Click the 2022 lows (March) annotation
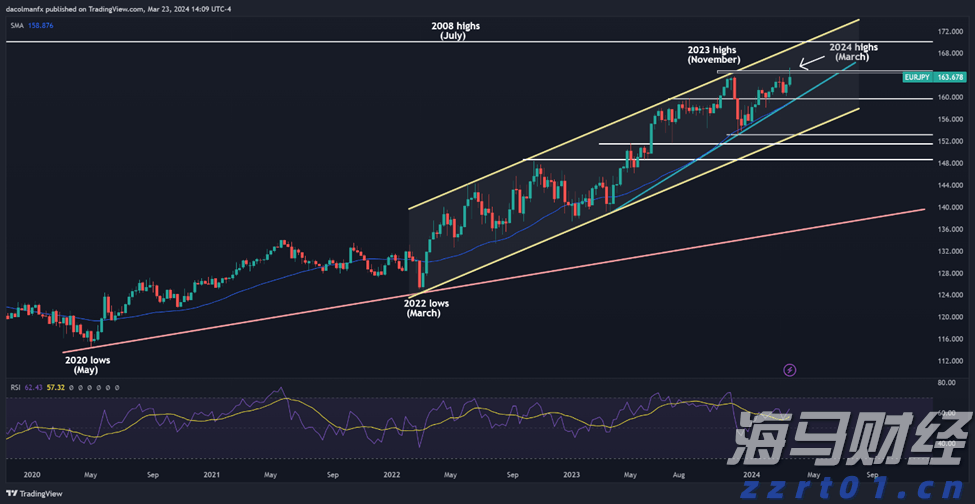This screenshot has height=504, width=975. click(423, 308)
